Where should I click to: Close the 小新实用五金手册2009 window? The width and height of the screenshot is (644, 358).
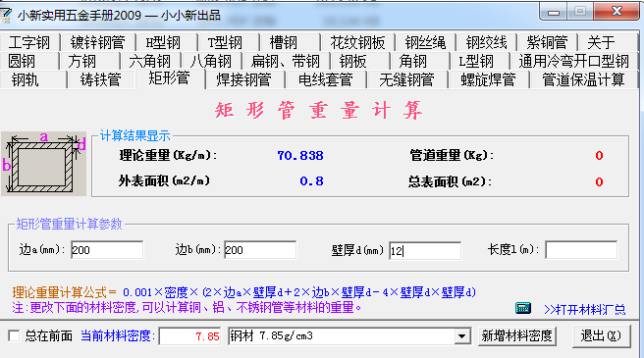coord(617,11)
